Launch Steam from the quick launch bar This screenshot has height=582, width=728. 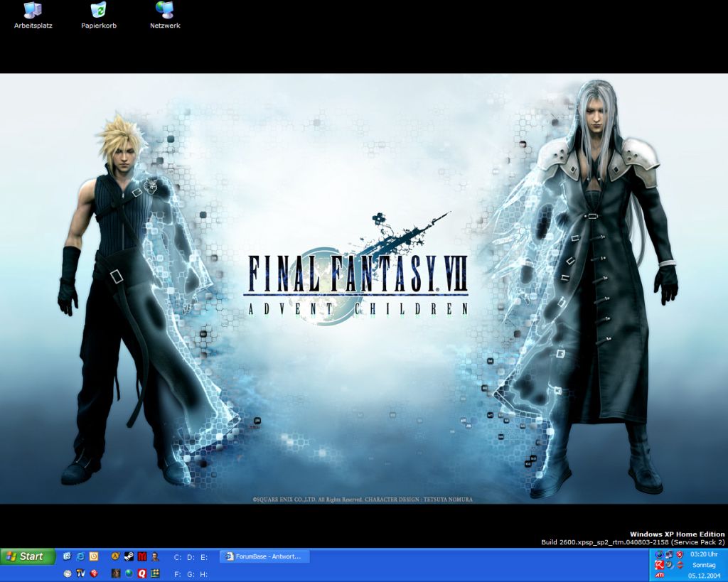(x=129, y=556)
